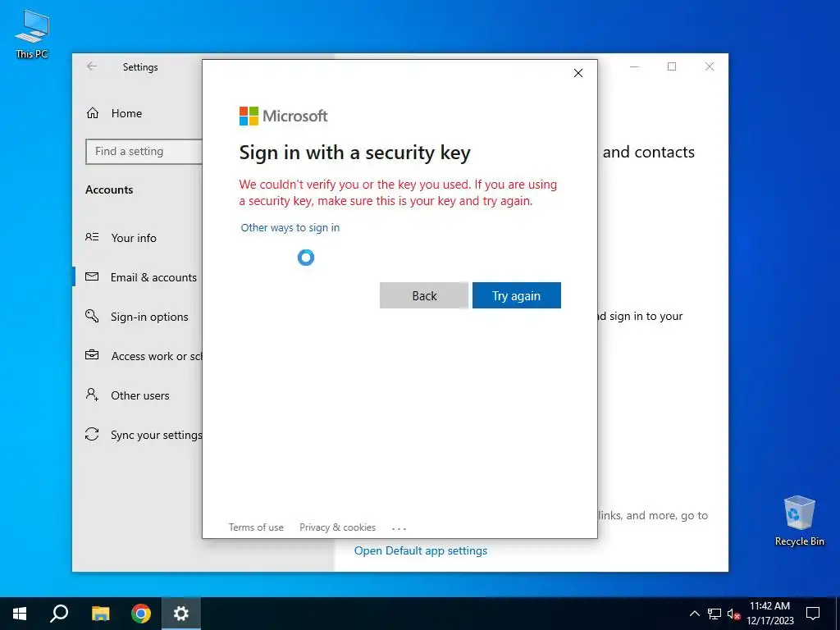Screen dimensions: 840x630
Task: Click the Accounts heading in sidebar
Action: coord(109,189)
